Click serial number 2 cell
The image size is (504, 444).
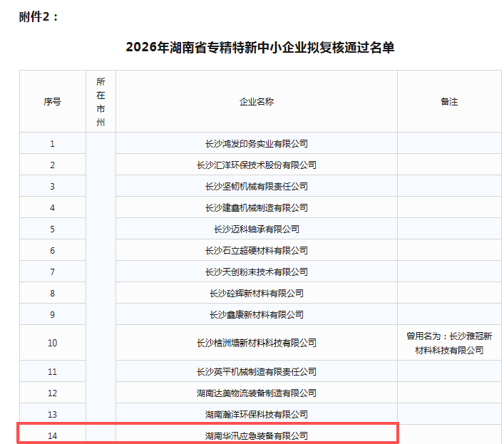coord(52,165)
